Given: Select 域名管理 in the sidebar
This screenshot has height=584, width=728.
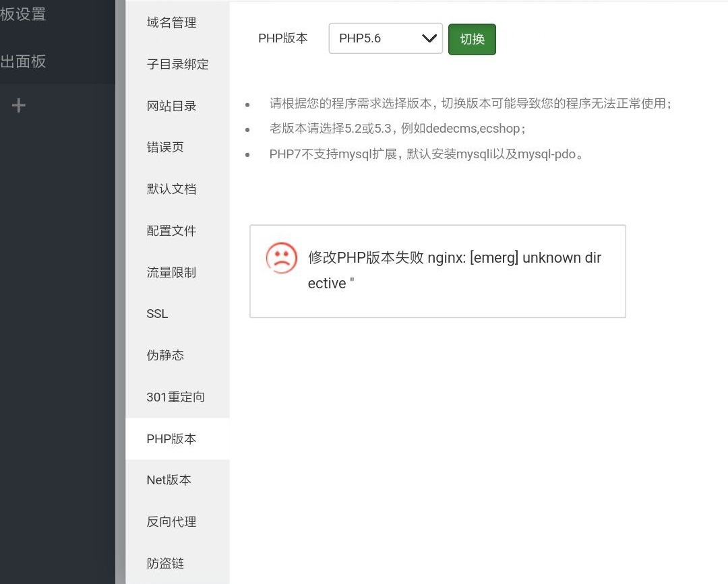Looking at the screenshot, I should pos(171,22).
